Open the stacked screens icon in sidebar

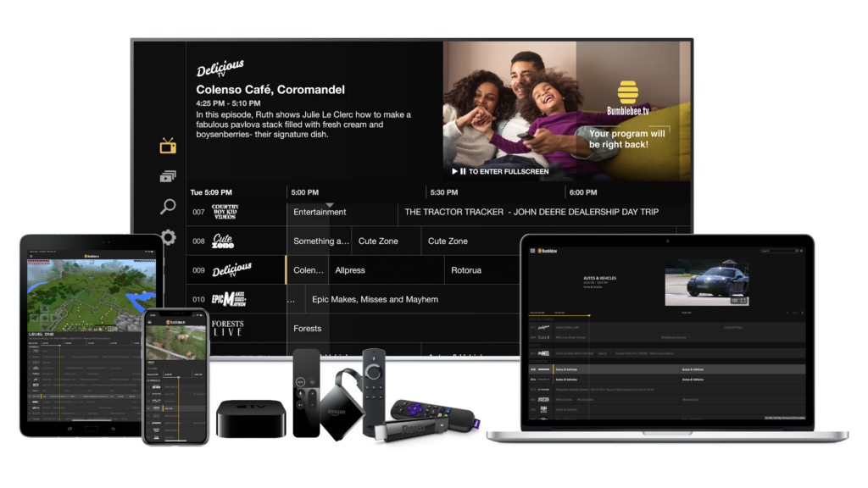click(168, 176)
